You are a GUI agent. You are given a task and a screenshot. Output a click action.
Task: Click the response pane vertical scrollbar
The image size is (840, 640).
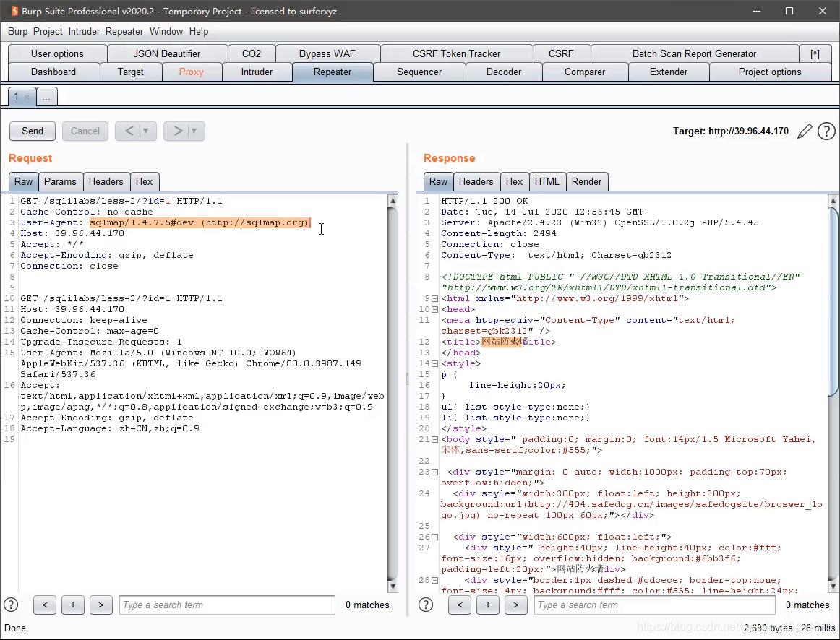click(833, 393)
